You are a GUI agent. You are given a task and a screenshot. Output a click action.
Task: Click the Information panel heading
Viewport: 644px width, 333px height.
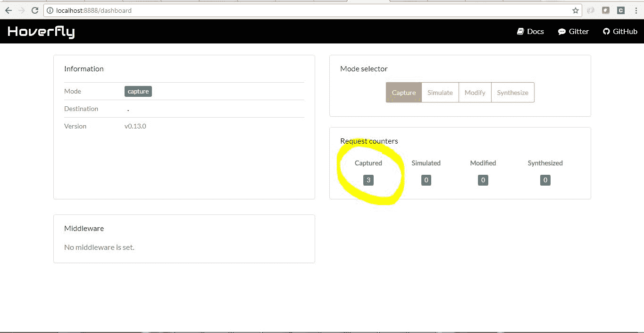[x=84, y=68]
